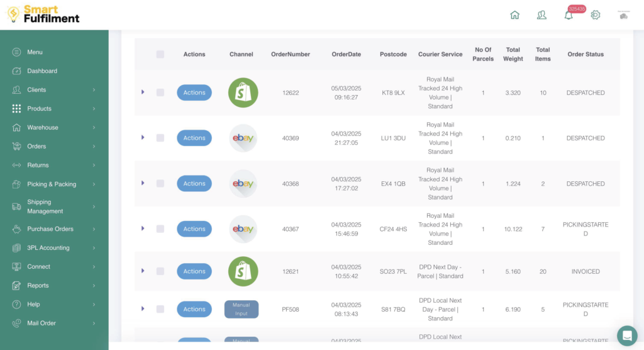
Task: Click the Shopify channel icon for order 12622
Action: 243,93
